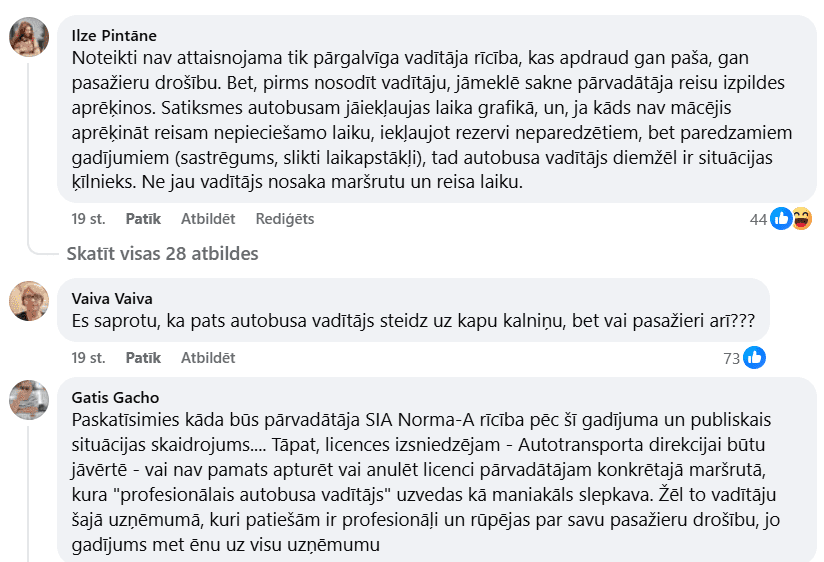Viewport: 824px width, 562px height.
Task: Open the 73 reactions count on Vaiva's comment
Action: click(733, 357)
